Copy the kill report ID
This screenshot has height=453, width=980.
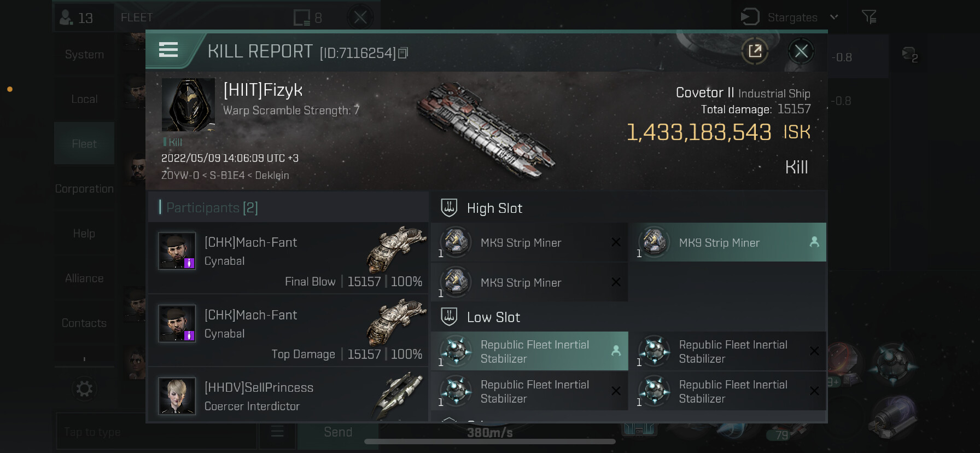[403, 53]
